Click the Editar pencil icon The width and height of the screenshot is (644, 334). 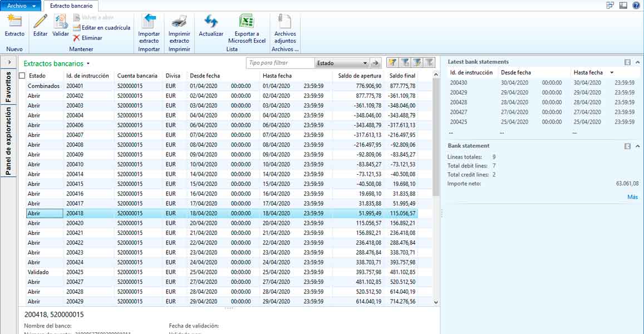pyautogui.click(x=40, y=22)
